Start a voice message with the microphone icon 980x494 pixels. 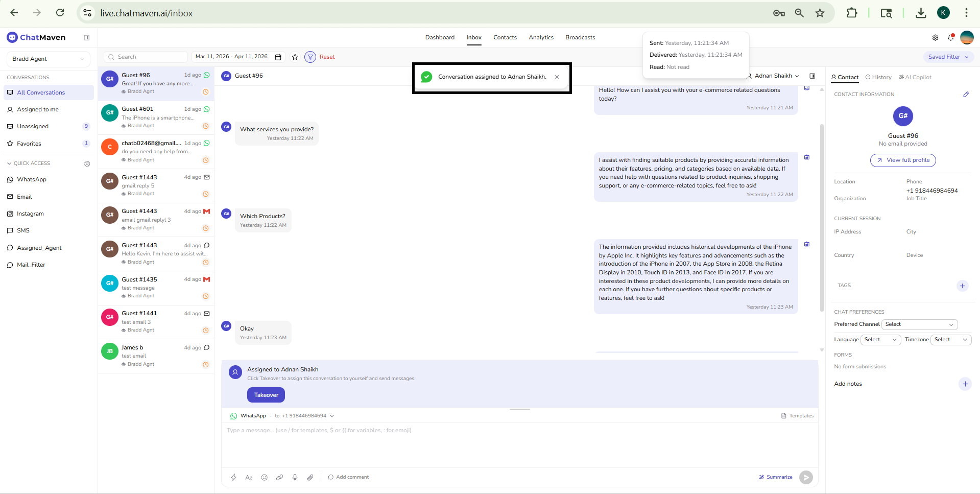click(x=295, y=477)
